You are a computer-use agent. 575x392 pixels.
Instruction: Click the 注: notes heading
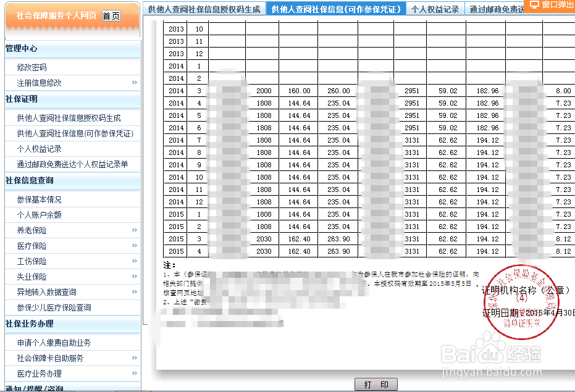(x=169, y=265)
